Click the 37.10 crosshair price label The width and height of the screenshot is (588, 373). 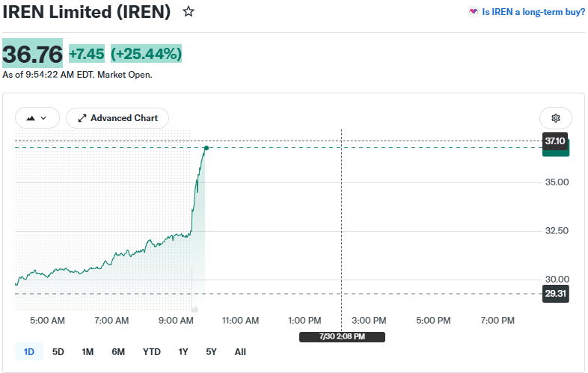[555, 141]
